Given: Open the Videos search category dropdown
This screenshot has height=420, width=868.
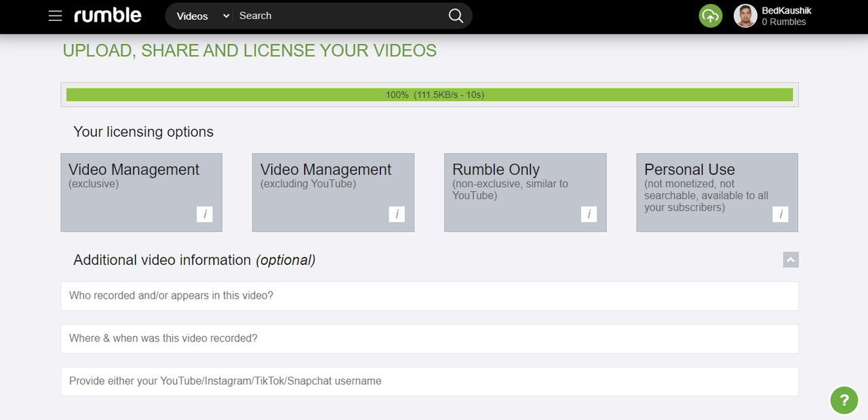Looking at the screenshot, I should [x=202, y=16].
